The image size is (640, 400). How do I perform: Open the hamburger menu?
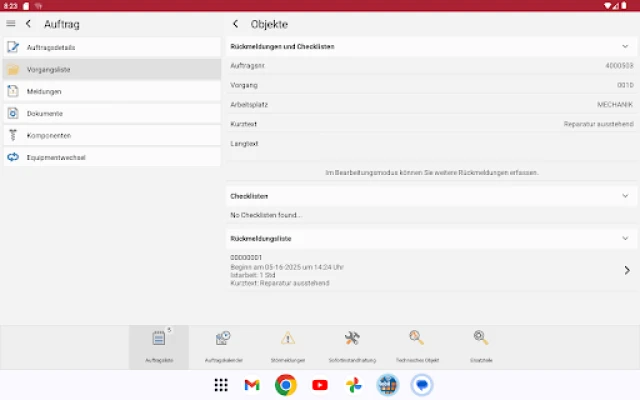point(11,23)
